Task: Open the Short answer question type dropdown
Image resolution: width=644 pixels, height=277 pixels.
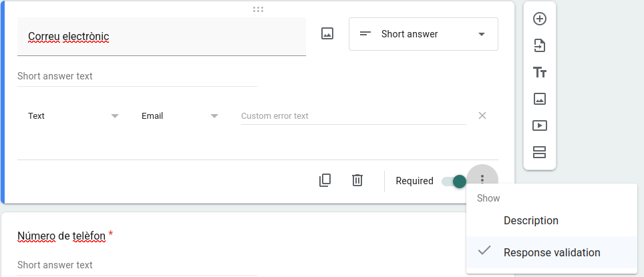Action: point(423,34)
